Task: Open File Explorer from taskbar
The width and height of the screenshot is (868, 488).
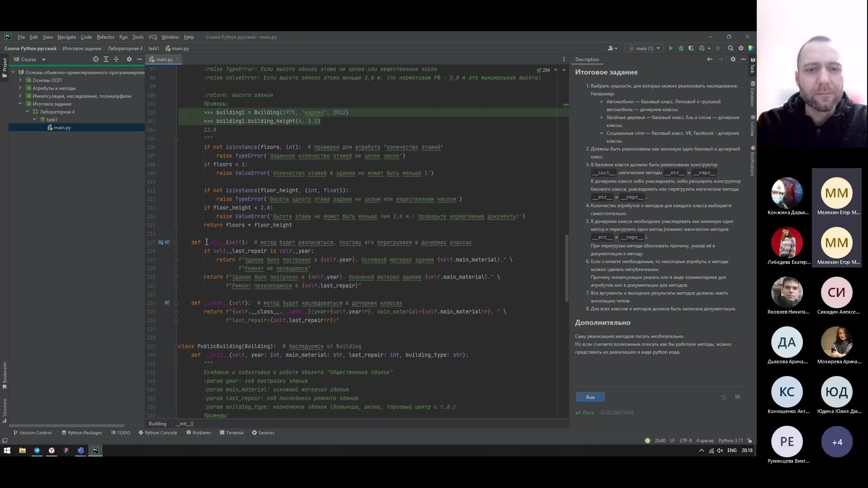Action: 22,450
